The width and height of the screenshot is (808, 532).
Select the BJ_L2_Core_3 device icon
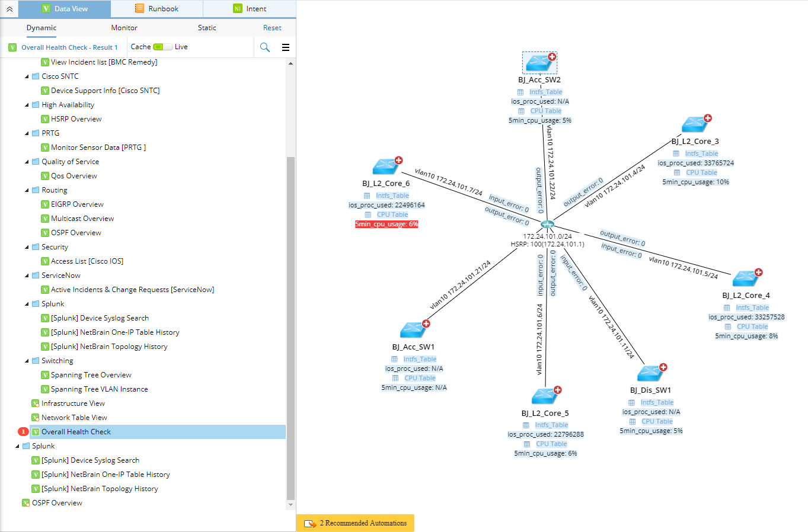coord(695,124)
